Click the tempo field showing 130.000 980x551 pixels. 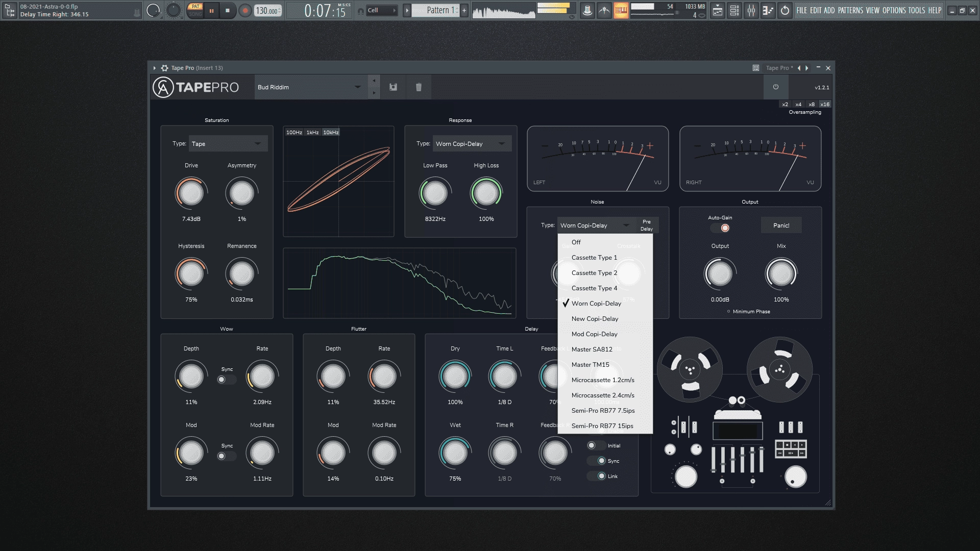pos(268,11)
